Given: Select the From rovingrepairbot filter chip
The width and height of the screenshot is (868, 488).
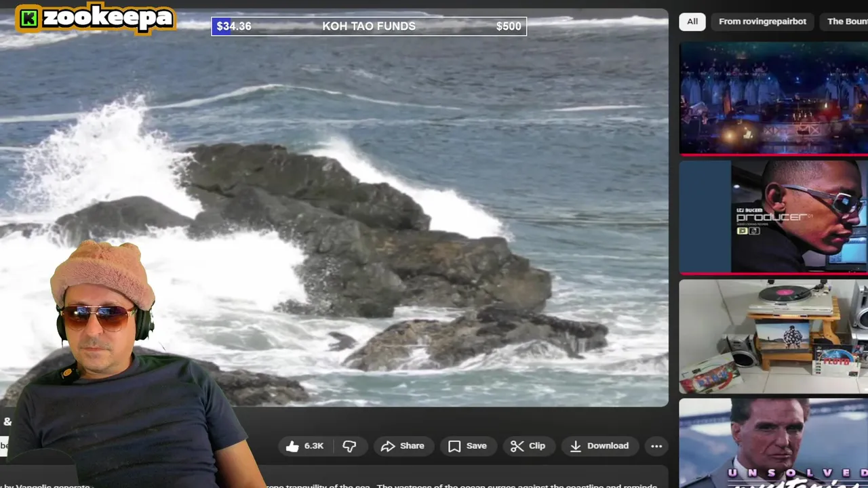Looking at the screenshot, I should (x=762, y=22).
